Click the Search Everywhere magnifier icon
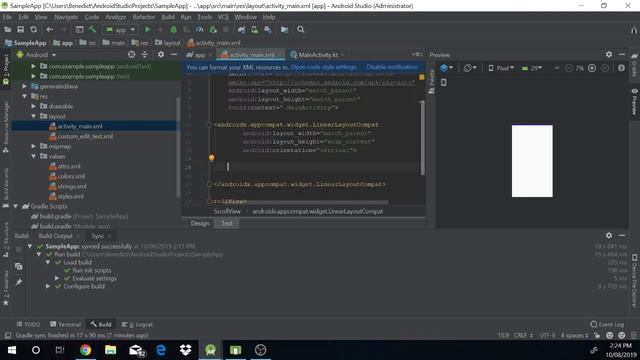The height and width of the screenshot is (360, 640). coord(301,30)
